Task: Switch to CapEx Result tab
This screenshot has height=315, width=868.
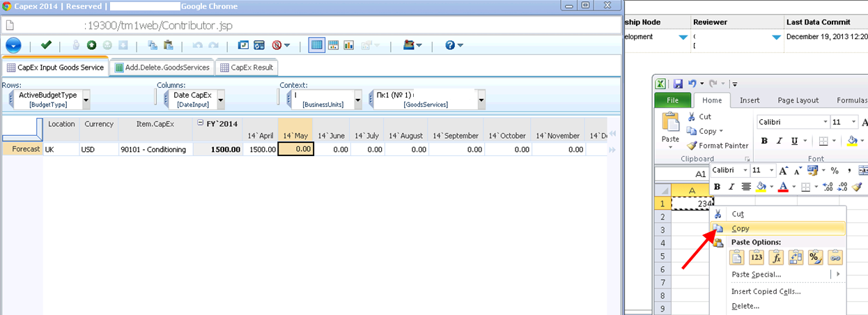Action: pos(247,68)
